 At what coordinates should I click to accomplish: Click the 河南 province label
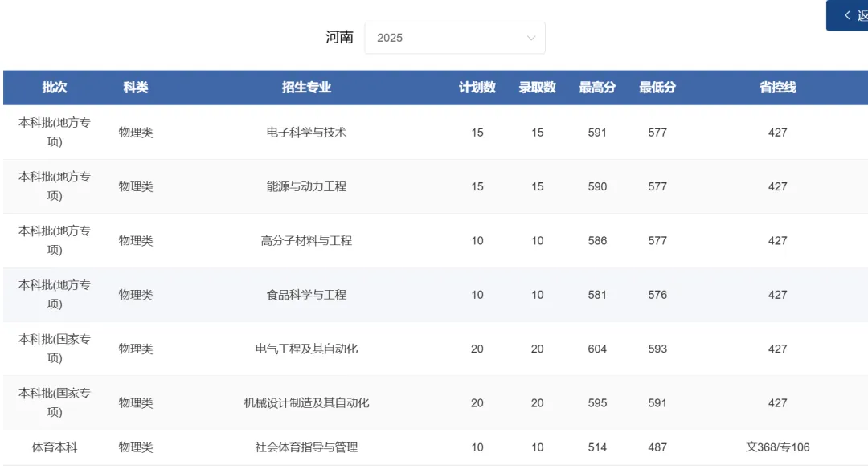coord(339,37)
